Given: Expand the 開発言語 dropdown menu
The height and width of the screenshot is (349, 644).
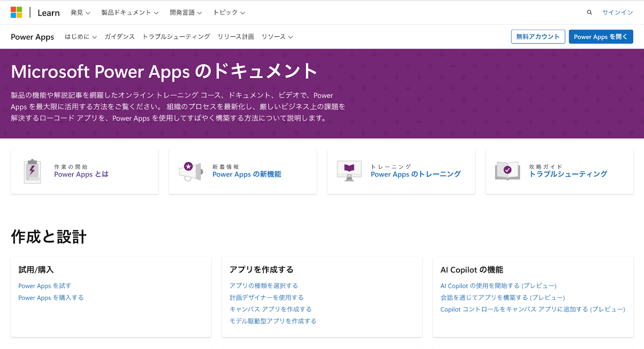Looking at the screenshot, I should click(186, 12).
